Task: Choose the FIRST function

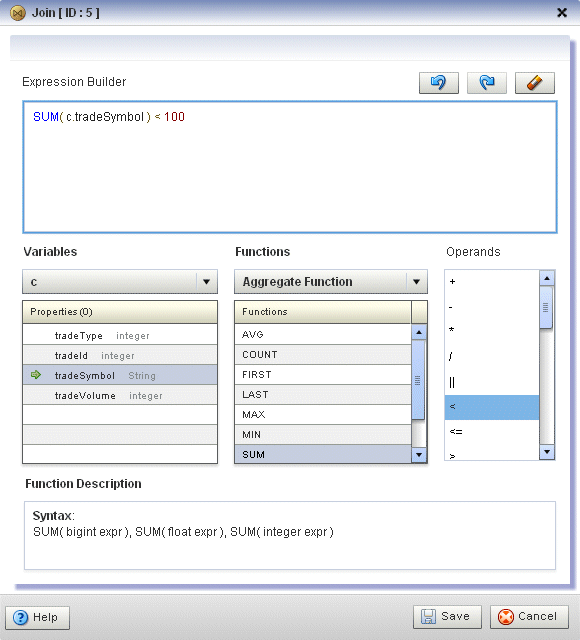Action: [322, 374]
